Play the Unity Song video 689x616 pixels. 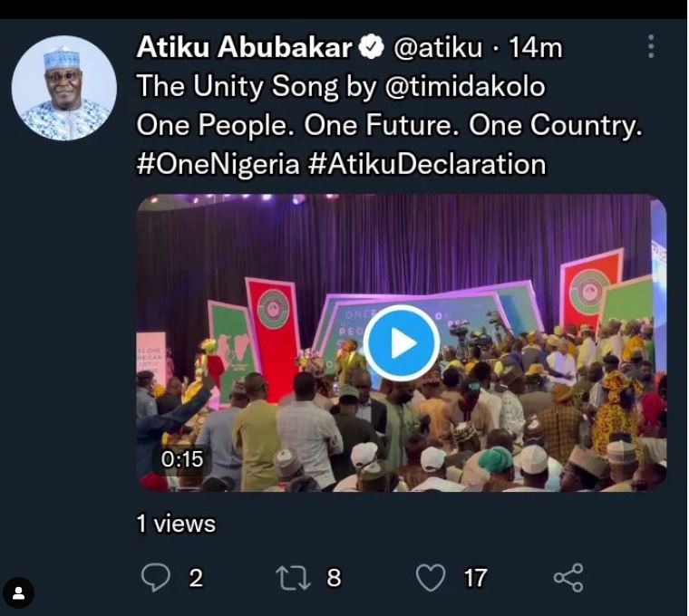[x=402, y=343]
